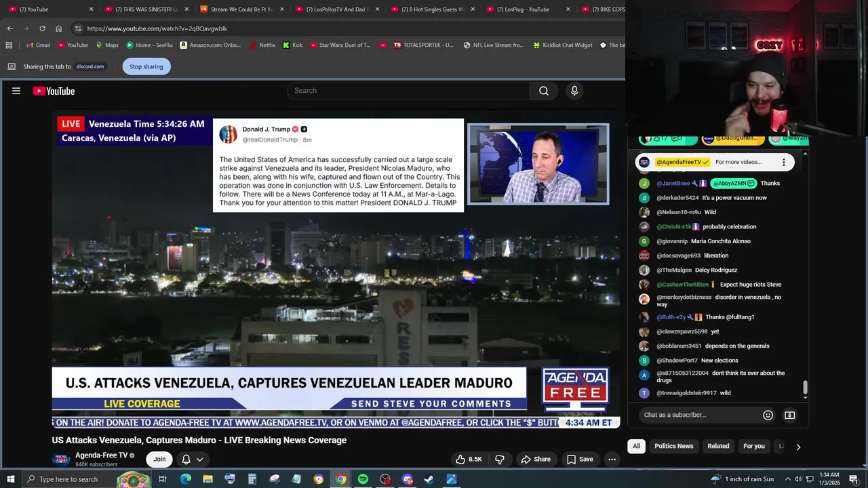Image resolution: width=868 pixels, height=488 pixels.
Task: Show more filter chips with the arrow
Action: pyautogui.click(x=798, y=447)
